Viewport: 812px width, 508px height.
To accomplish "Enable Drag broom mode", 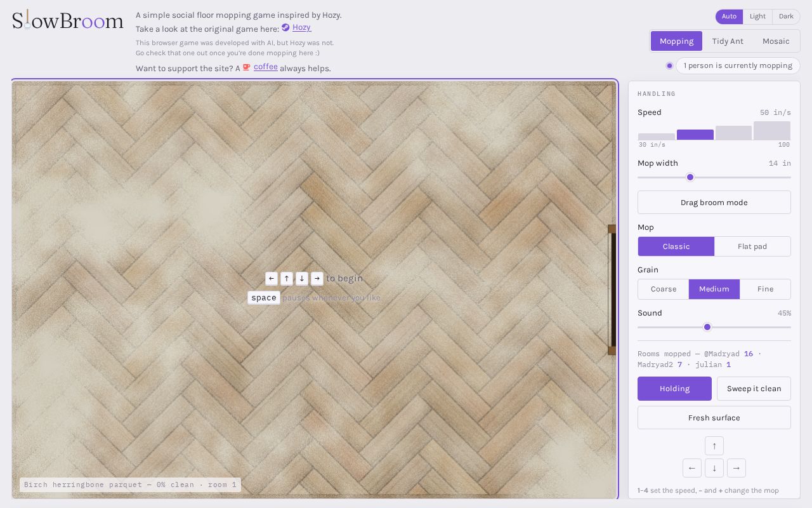I will [x=714, y=203].
